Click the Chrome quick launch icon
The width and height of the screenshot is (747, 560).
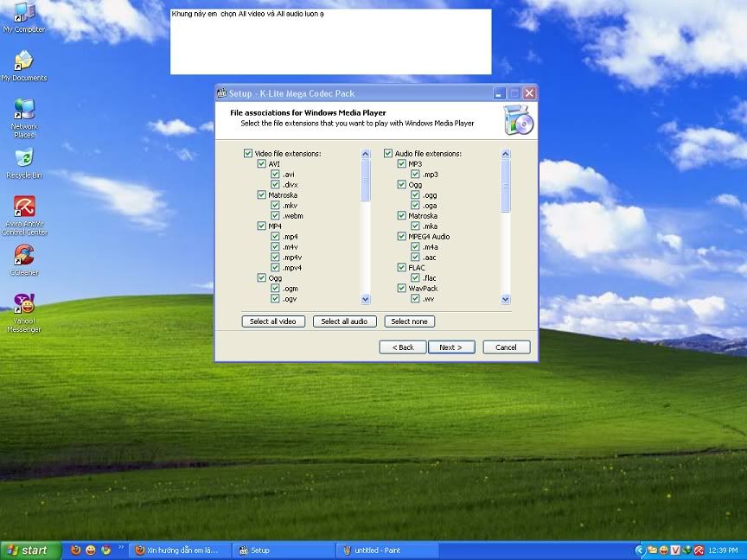(105, 550)
